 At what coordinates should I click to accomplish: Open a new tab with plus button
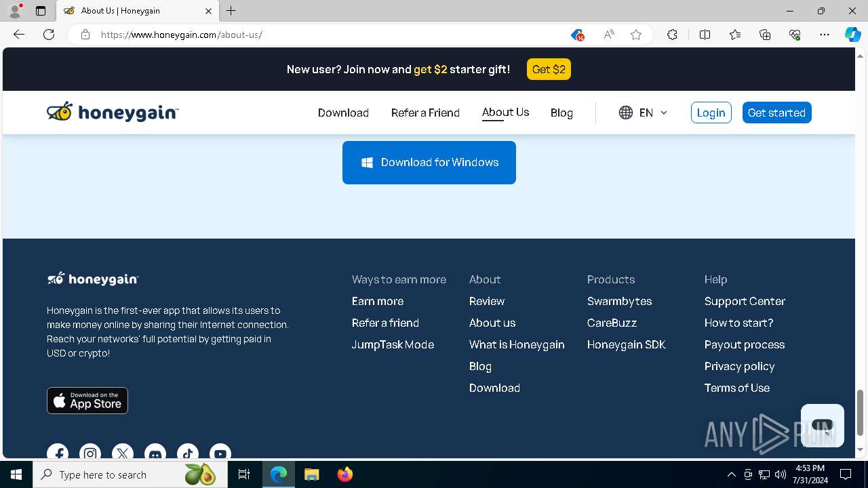click(231, 11)
